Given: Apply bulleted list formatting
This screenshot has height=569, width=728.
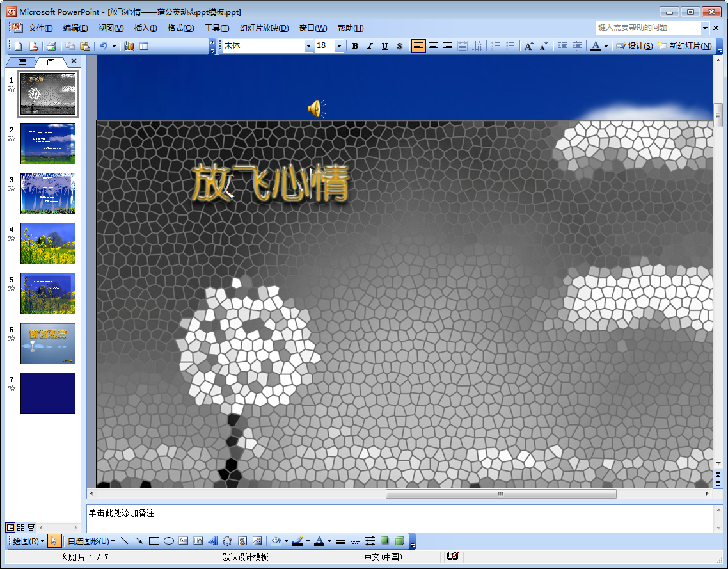Looking at the screenshot, I should (510, 46).
